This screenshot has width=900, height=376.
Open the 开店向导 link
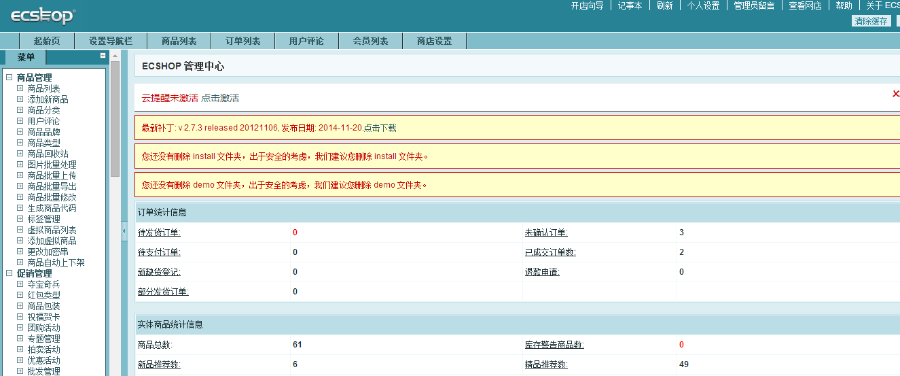587,6
